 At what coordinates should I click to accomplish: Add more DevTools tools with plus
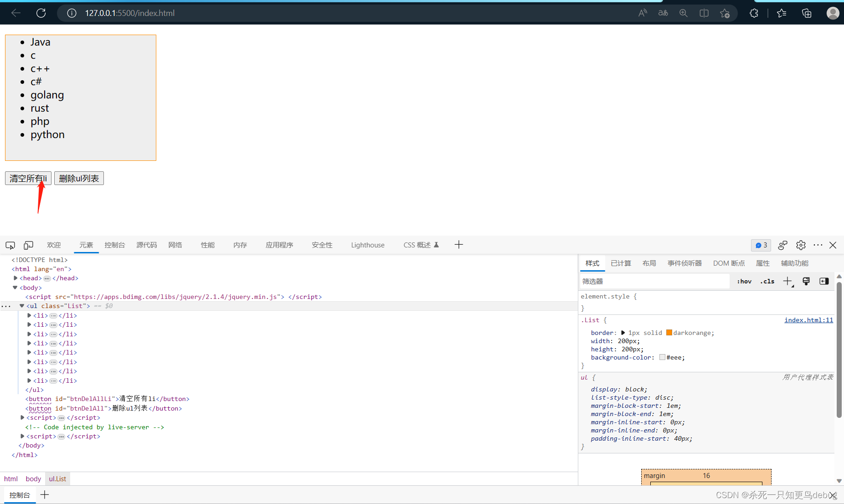click(x=459, y=245)
